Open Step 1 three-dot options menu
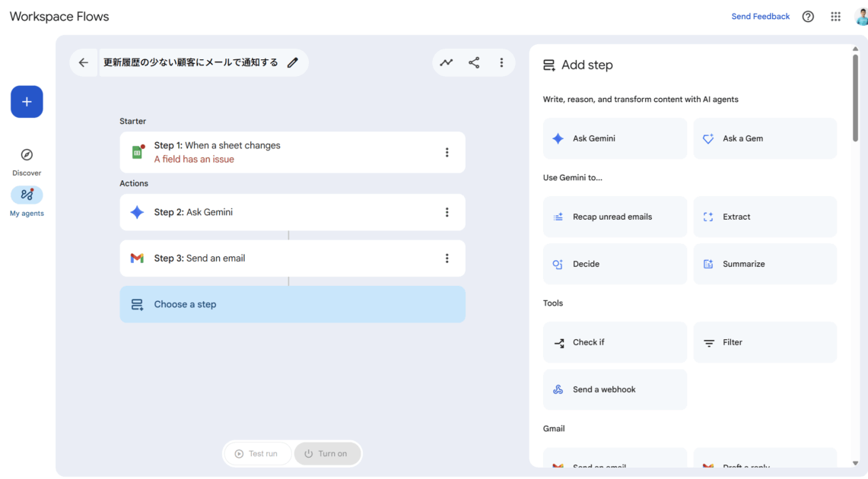Screen dimensions: 868x479 click(x=447, y=153)
